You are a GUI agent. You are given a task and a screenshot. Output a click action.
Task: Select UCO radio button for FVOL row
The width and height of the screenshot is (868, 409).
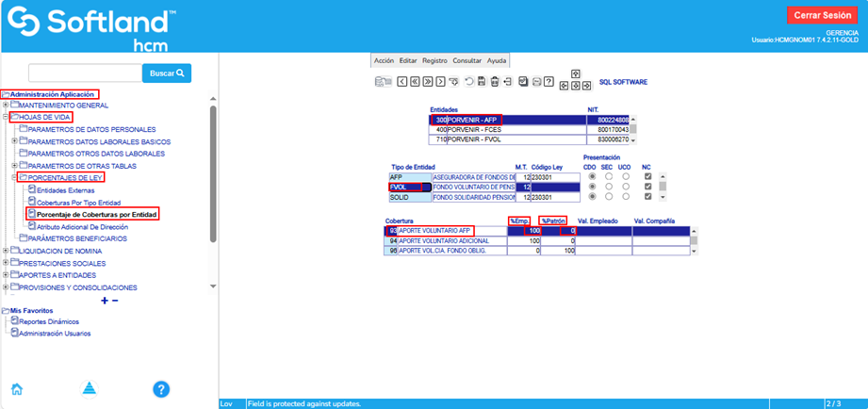[x=626, y=187]
